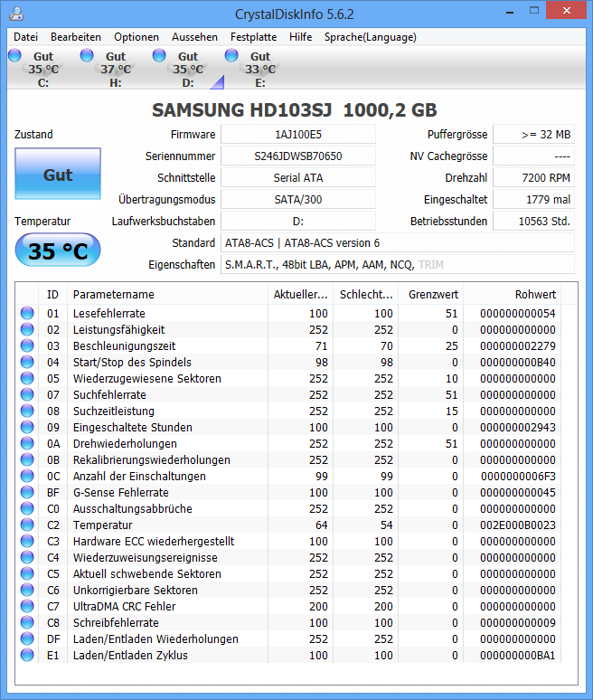
Task: Open the Optionen menu
Action: pyautogui.click(x=136, y=37)
